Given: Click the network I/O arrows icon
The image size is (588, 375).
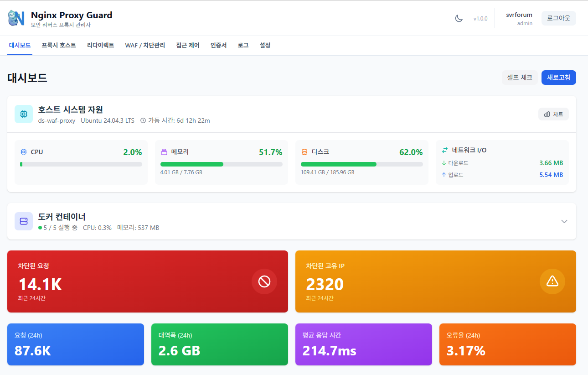Looking at the screenshot, I should 445,150.
